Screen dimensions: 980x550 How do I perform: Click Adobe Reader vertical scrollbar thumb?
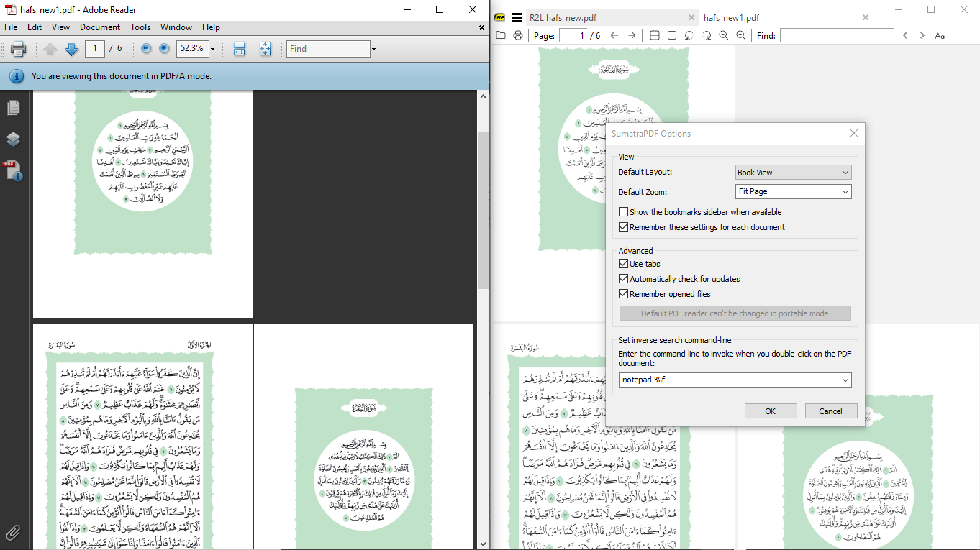(x=484, y=210)
